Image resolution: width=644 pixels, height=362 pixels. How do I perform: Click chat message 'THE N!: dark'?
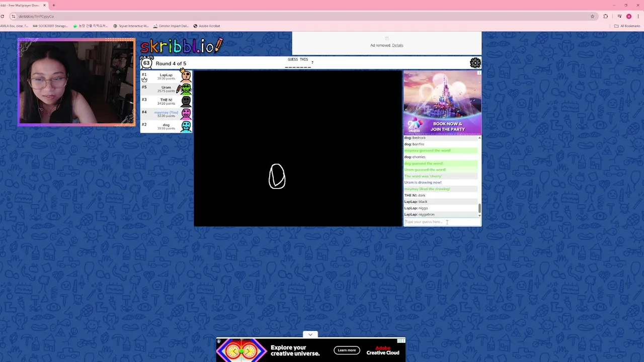[x=415, y=195]
